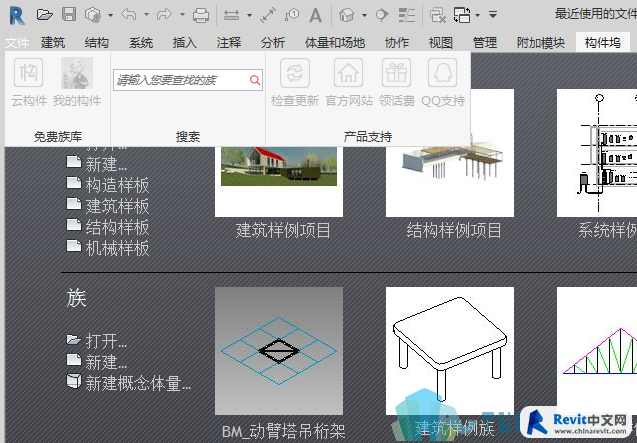This screenshot has height=443, width=637.
Task: Toggle the thin lines icon
Action: (x=406, y=15)
